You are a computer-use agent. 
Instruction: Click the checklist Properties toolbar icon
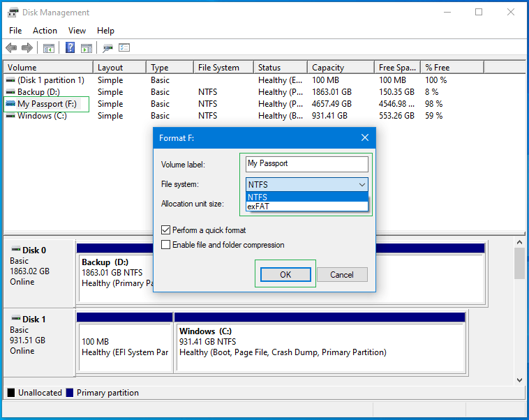[x=125, y=48]
